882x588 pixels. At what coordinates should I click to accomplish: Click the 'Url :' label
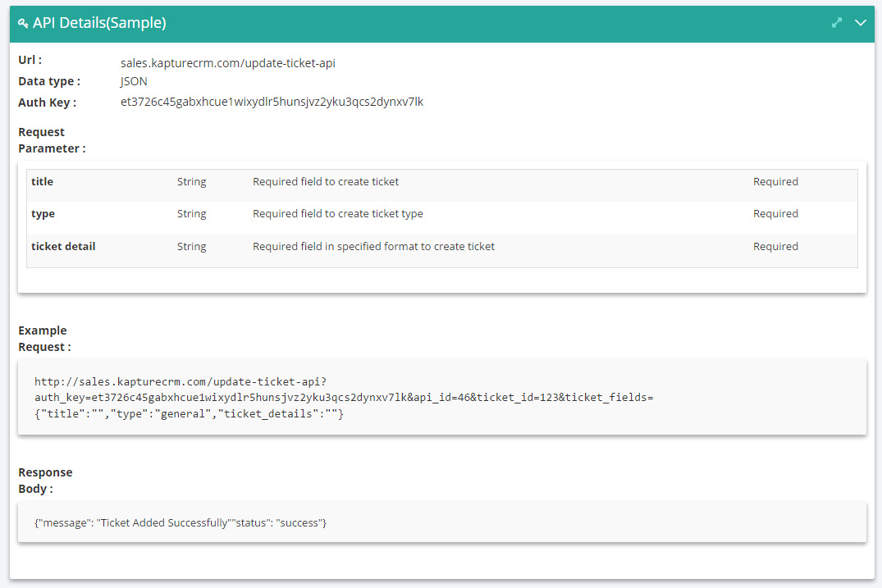[30, 60]
